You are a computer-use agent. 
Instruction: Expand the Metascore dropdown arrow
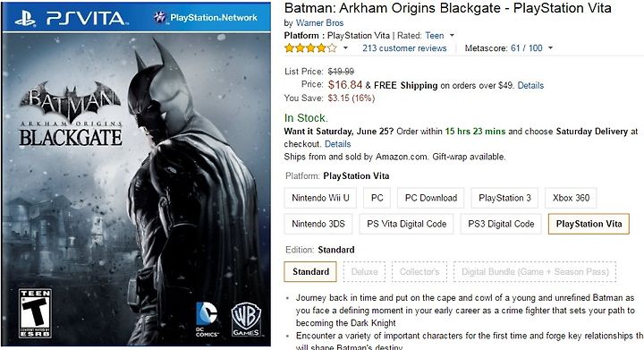coord(550,48)
